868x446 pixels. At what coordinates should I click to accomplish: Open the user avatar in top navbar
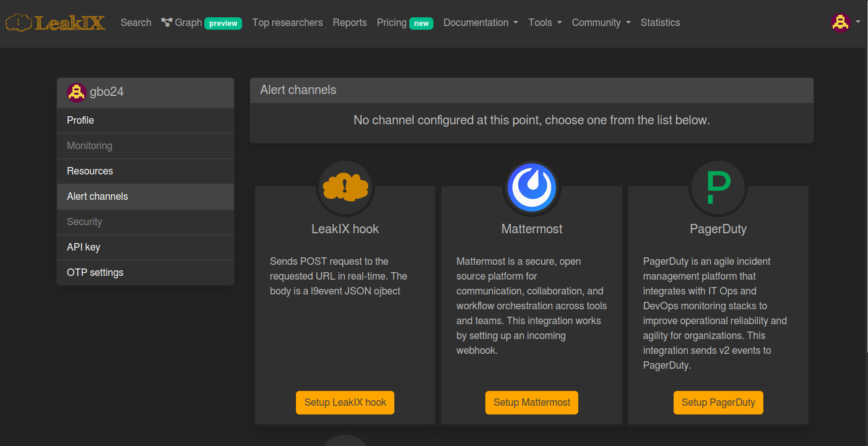840,22
